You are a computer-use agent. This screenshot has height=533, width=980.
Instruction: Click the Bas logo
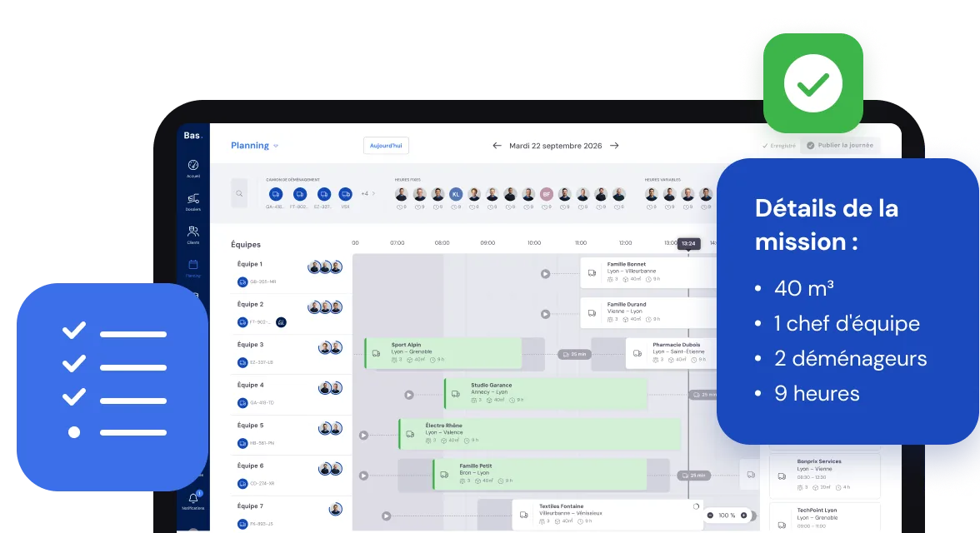(192, 135)
